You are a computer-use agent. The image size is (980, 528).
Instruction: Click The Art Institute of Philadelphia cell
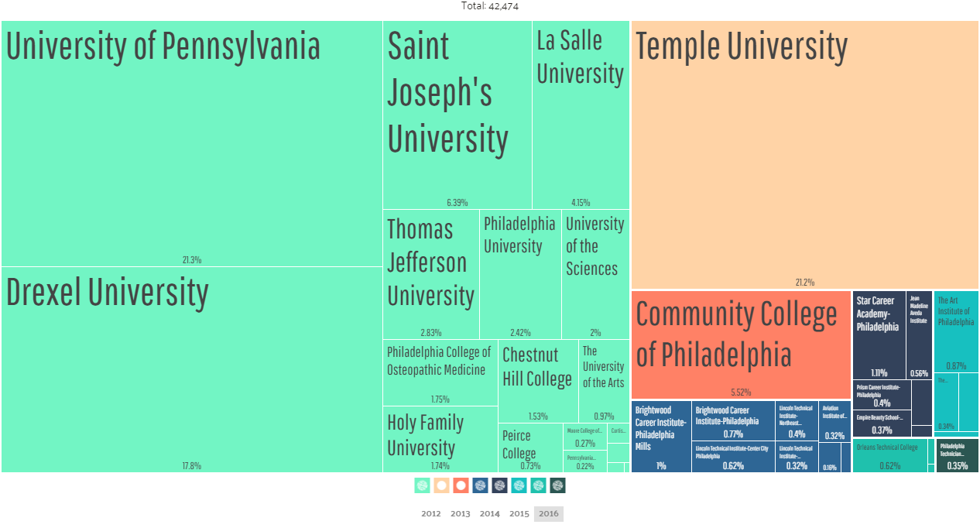click(x=956, y=331)
